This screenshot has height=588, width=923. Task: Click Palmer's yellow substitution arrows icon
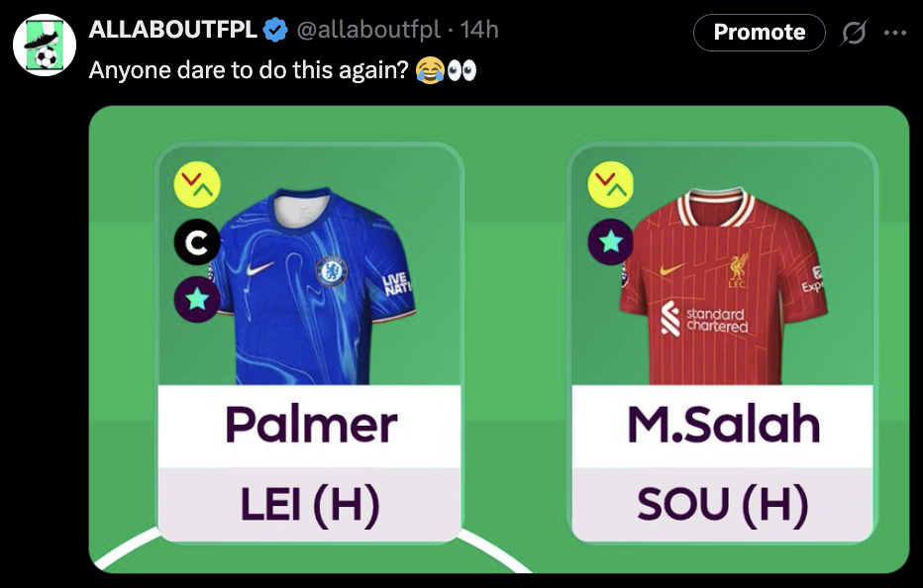point(197,184)
